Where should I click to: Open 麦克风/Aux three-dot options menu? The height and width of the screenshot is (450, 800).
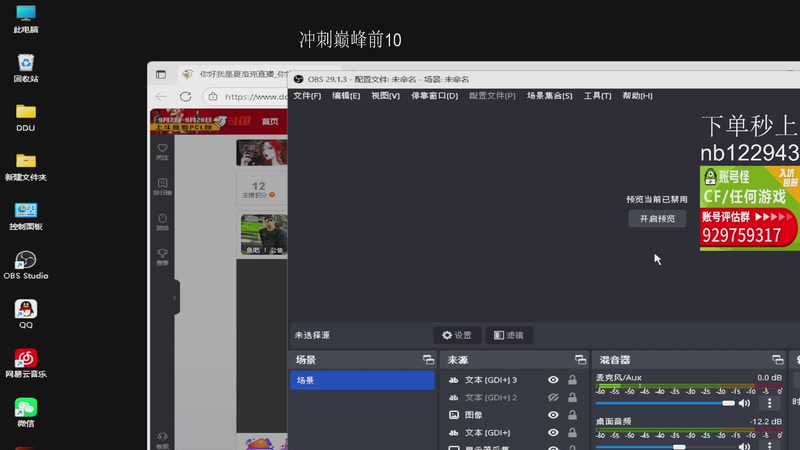(x=770, y=404)
